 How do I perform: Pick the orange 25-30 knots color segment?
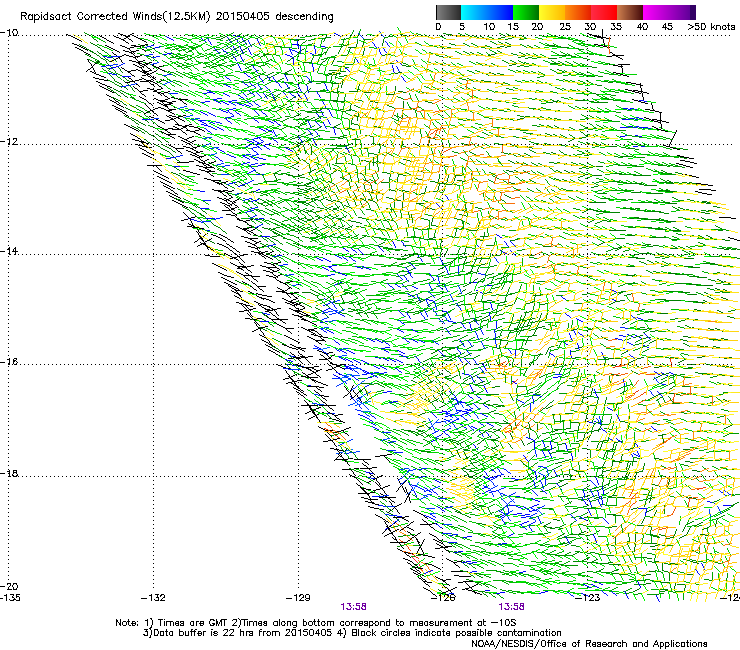[578, 12]
